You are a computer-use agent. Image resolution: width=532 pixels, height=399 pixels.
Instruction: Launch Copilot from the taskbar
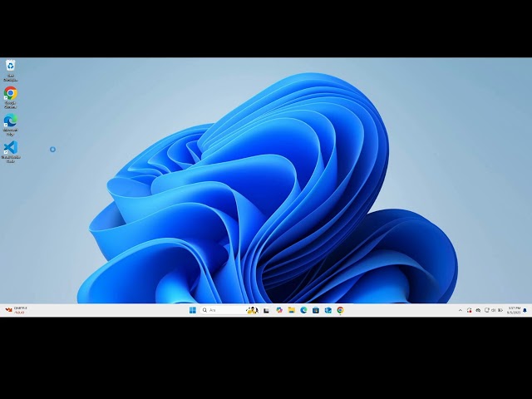(279, 310)
